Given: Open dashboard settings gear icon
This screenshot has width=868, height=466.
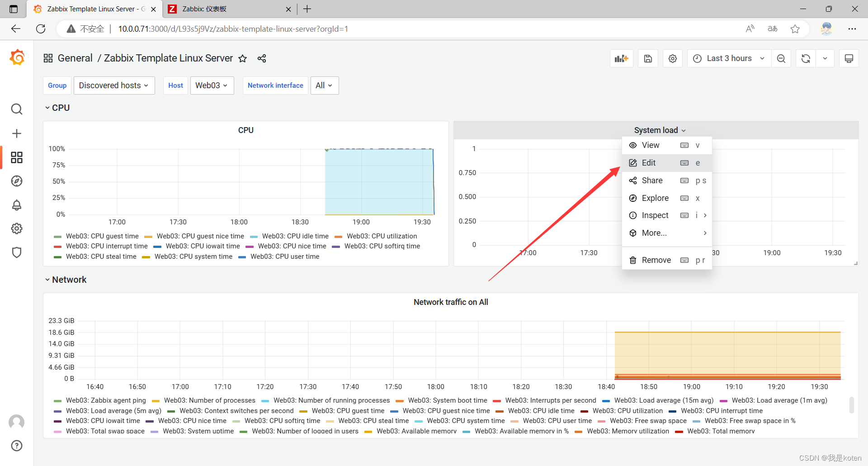Looking at the screenshot, I should point(673,58).
